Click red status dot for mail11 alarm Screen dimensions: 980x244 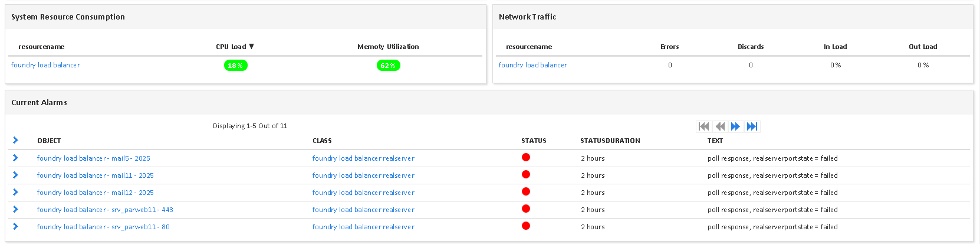coord(526,174)
